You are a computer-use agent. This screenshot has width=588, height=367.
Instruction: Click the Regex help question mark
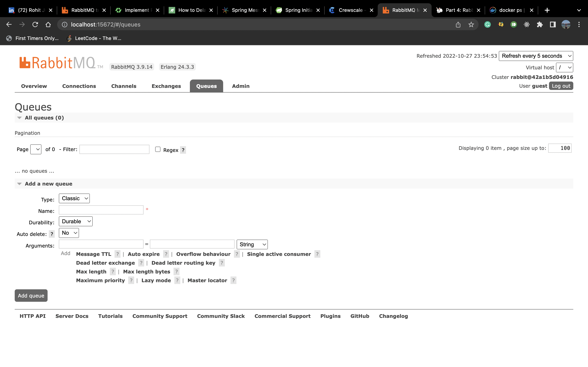pos(183,150)
